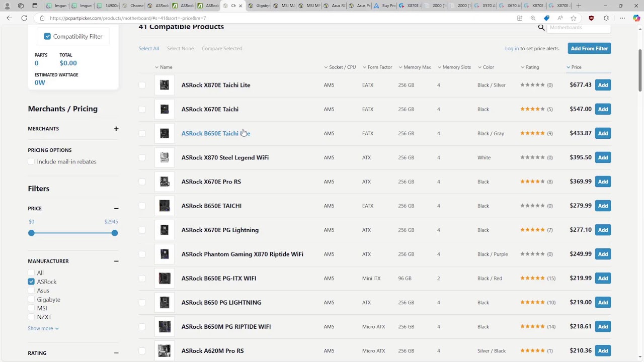
Task: Open the browser profile avatar
Action: (7, 6)
